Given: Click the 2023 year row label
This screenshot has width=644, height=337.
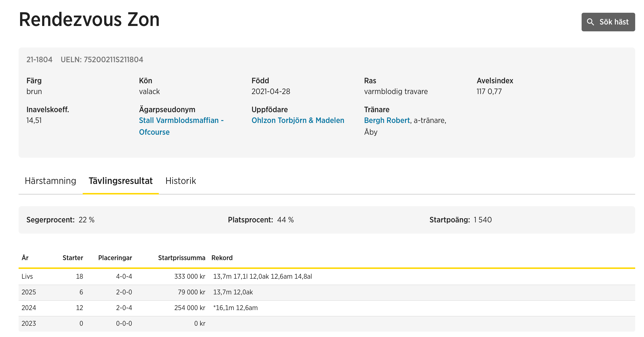Looking at the screenshot, I should tap(29, 323).
